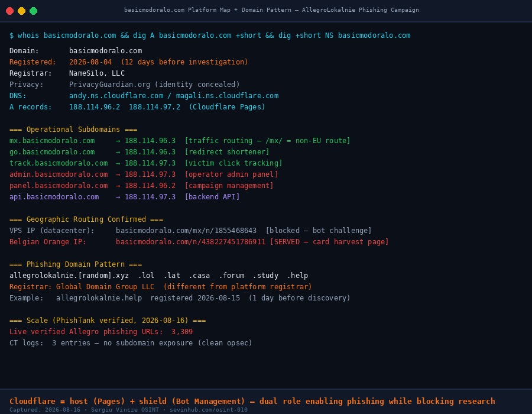Screen dimensions: 532x414
Task: Select the registered date 2026-08-04
Action: [x=90, y=62]
